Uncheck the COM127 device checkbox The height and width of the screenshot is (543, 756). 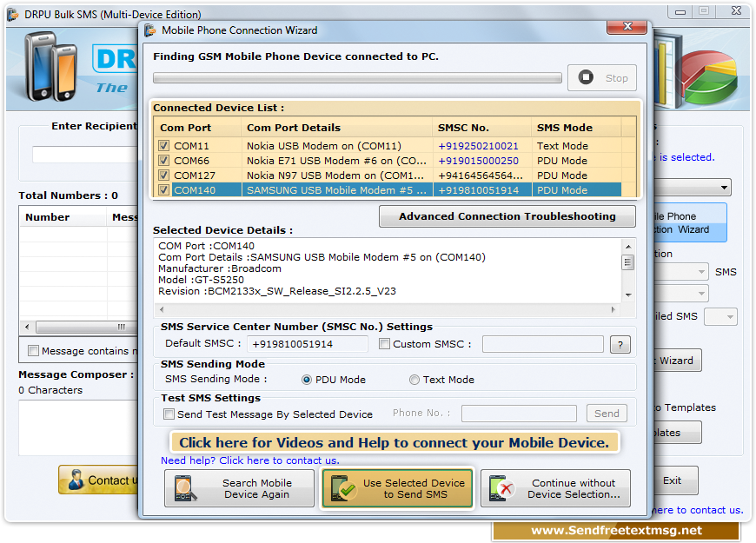(164, 175)
